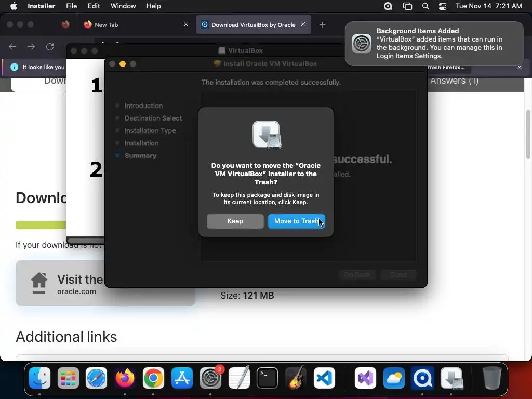Open the blue Q app in the Dock
Screen dimensions: 532x399
(422, 378)
